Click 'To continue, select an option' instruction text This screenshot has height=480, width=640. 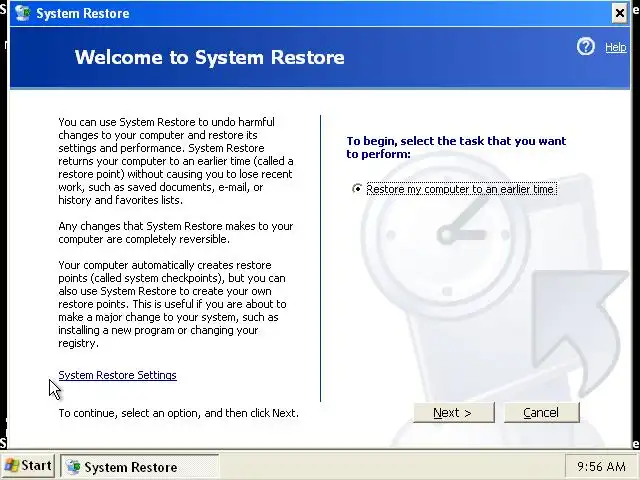click(178, 413)
